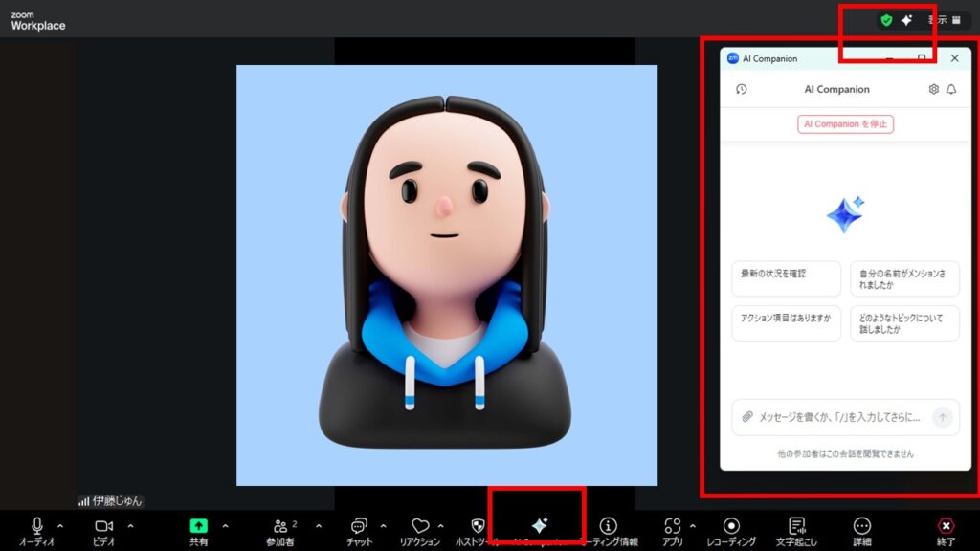Expand audio options arrow next to microphone

[60, 525]
